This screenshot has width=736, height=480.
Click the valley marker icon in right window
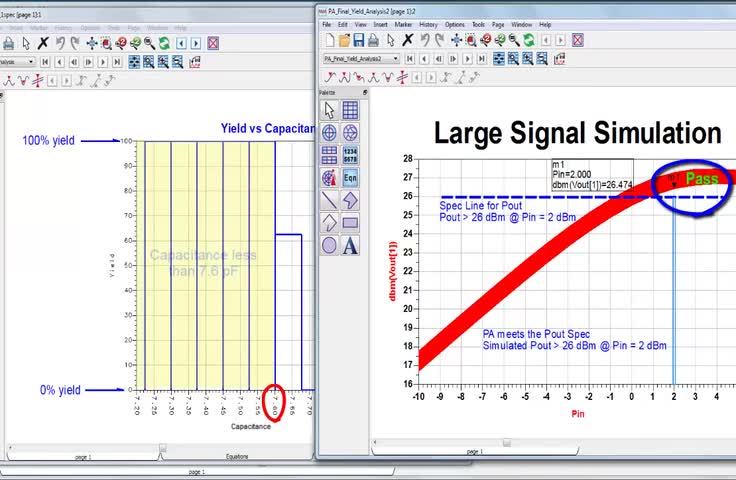point(388,77)
